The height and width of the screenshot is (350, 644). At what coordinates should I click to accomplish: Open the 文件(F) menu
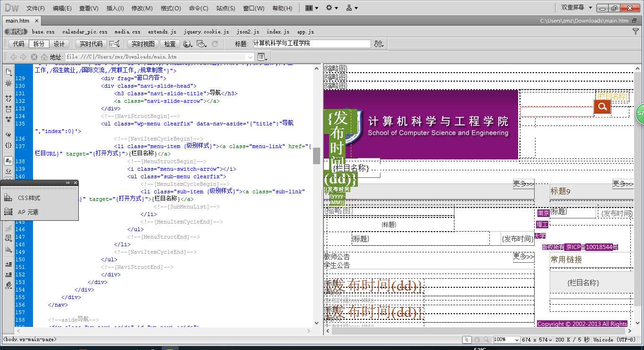click(x=36, y=8)
